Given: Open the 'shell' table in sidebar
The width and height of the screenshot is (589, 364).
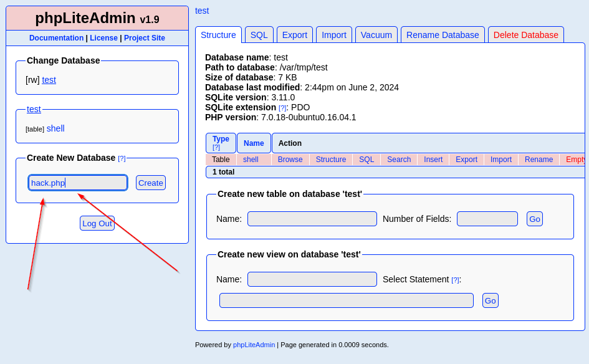Looking at the screenshot, I should click(x=55, y=128).
